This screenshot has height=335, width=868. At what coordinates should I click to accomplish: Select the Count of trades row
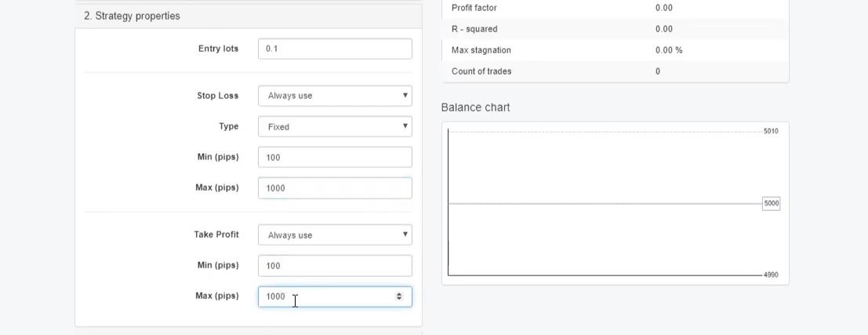[x=615, y=71]
